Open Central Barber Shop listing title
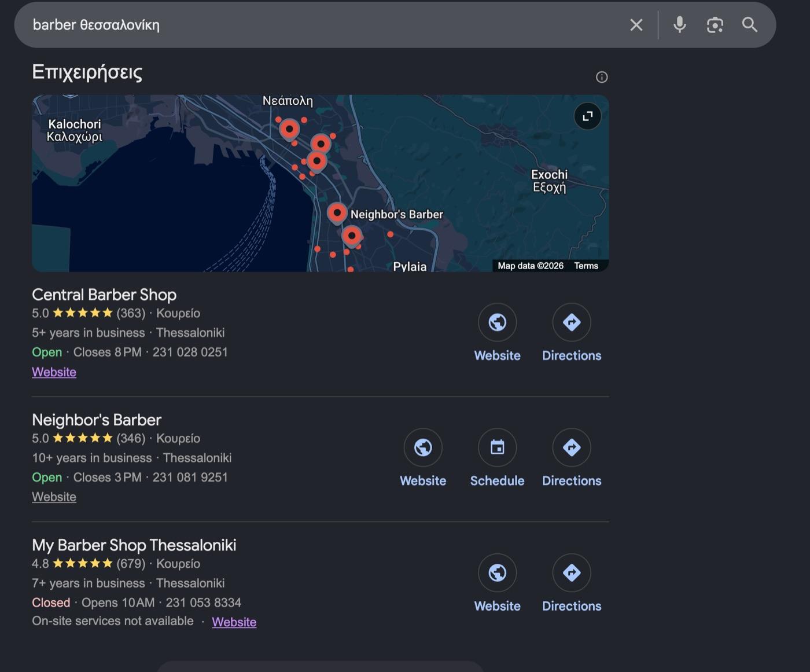Screen dimensions: 810x672 pos(104,295)
